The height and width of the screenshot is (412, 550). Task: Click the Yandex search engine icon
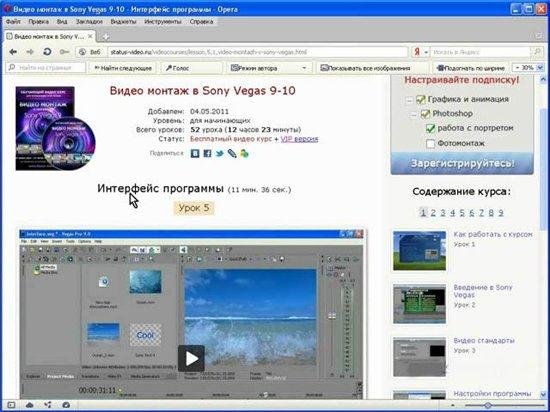[417, 52]
